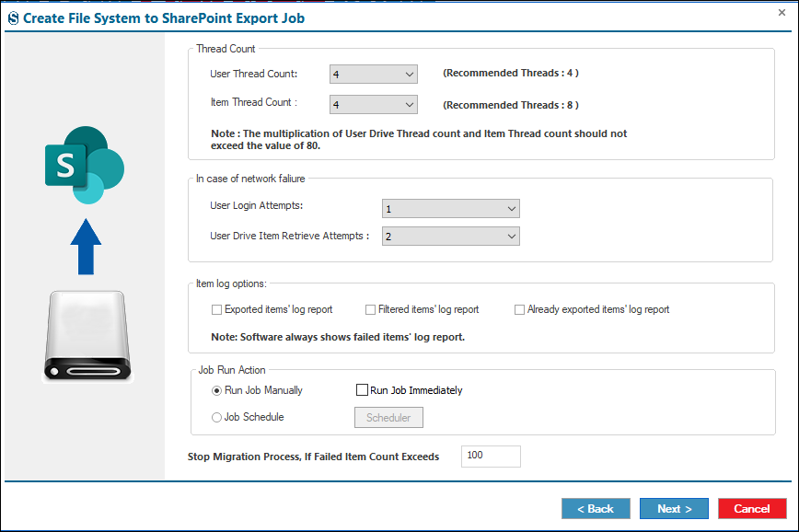The image size is (799, 532).
Task: Click 'Stop Migration Process, If Failed Item Count Exceeds' label
Action: (x=313, y=457)
